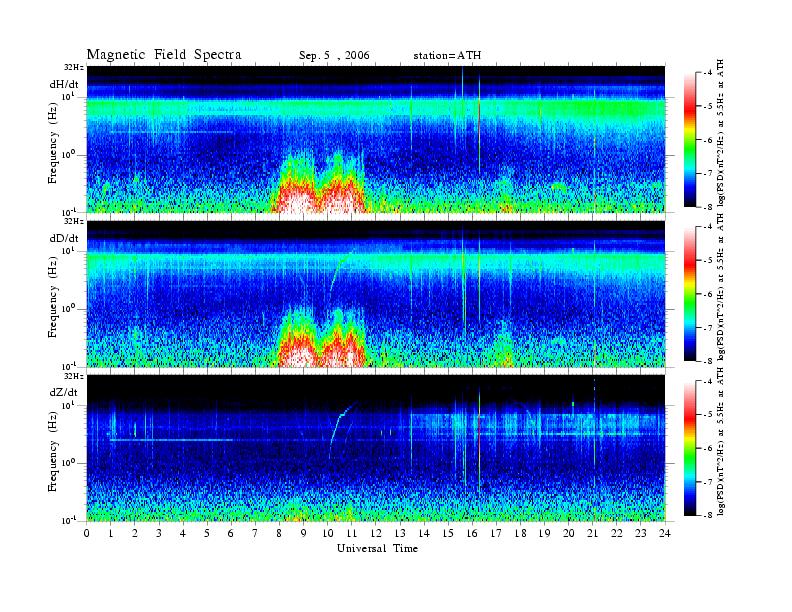The width and height of the screenshot is (792, 612).
Task: Click the "-5" value on dD/dt colorbar
Action: (x=708, y=261)
